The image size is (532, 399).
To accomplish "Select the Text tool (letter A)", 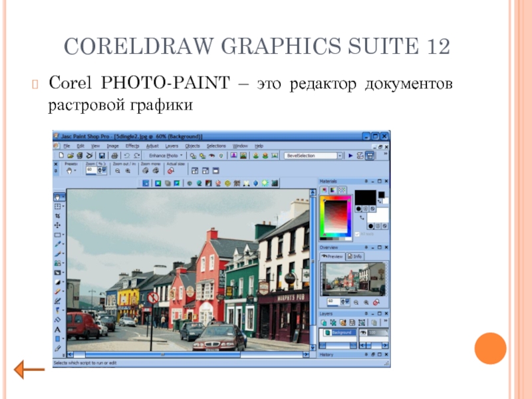I will point(57,329).
